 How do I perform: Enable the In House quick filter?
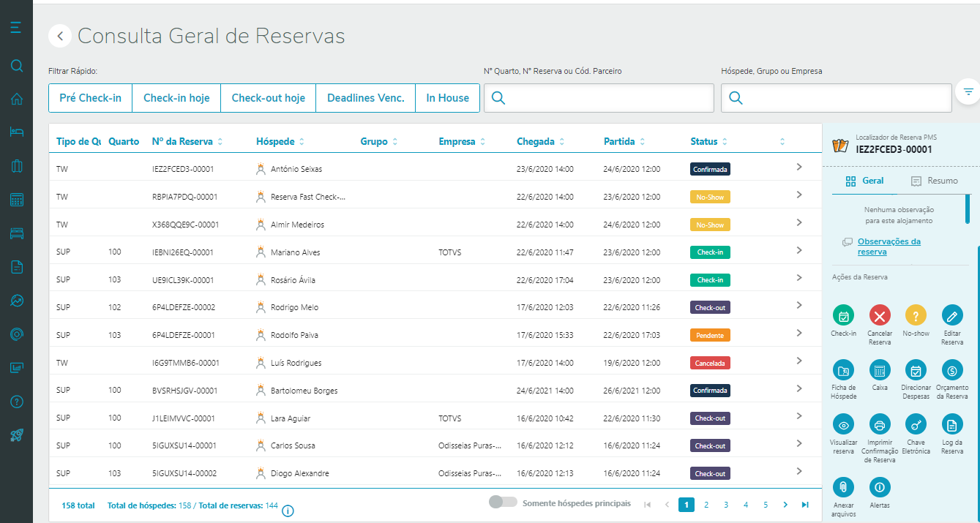447,98
